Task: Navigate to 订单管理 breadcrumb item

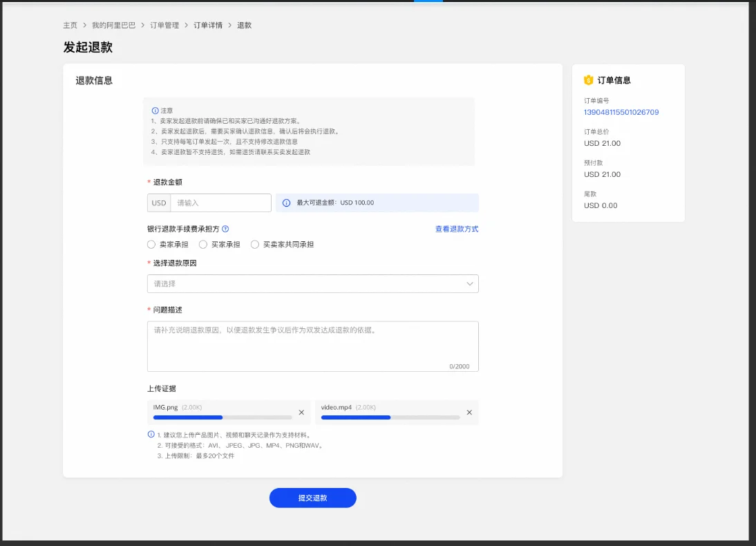Action: (x=164, y=26)
